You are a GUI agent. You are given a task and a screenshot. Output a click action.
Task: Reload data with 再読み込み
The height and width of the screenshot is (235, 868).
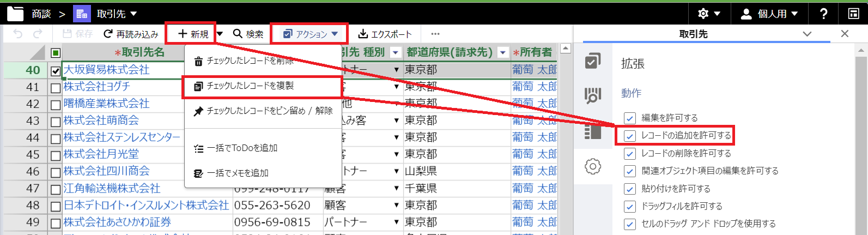pyautogui.click(x=131, y=34)
